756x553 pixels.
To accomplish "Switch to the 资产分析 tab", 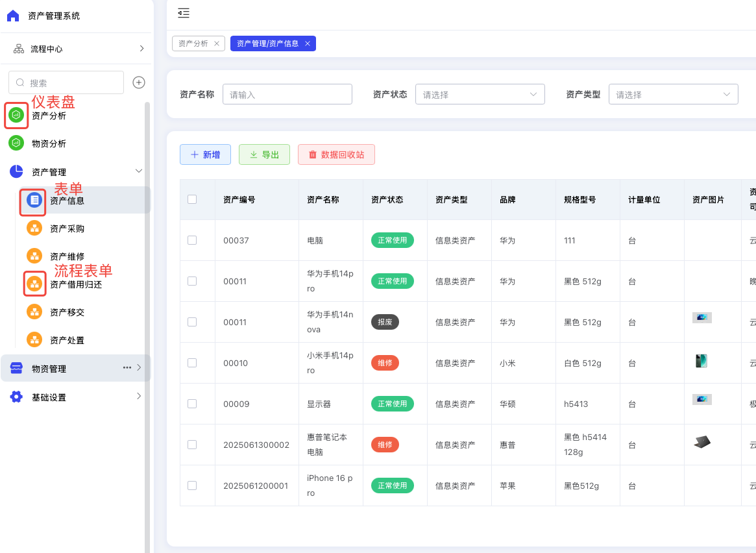I will 193,43.
